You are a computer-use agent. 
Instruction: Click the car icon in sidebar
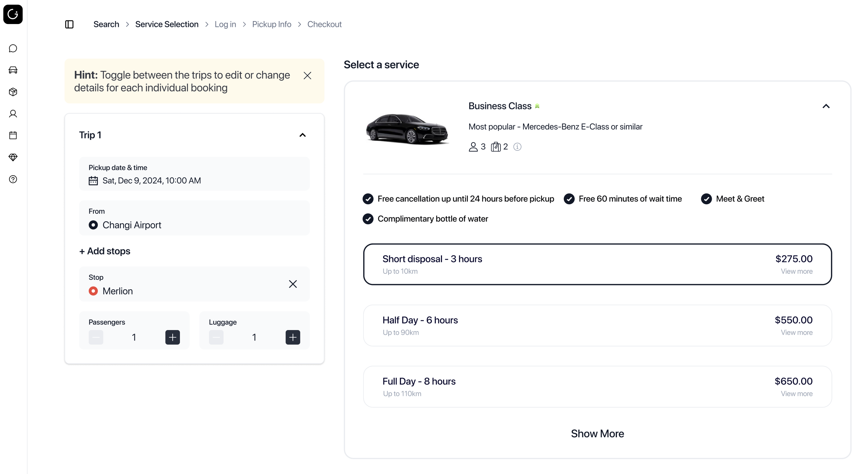[x=13, y=70]
